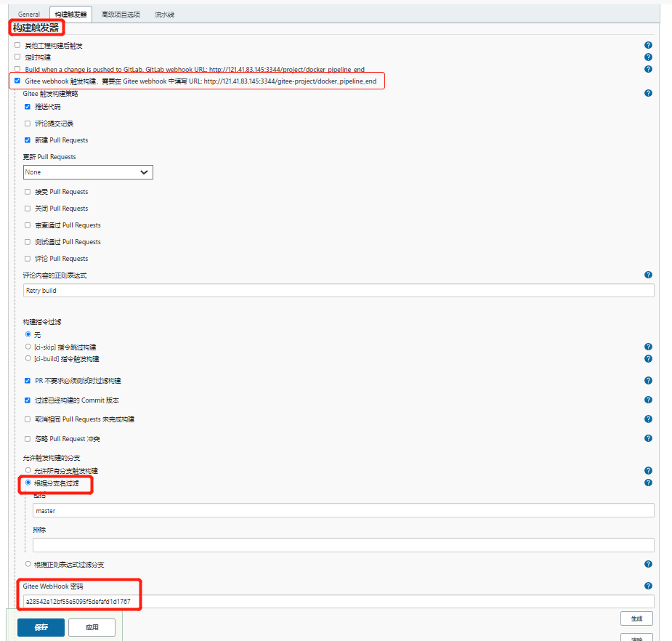
Task: Open 高级项目选项 tab
Action: [121, 14]
